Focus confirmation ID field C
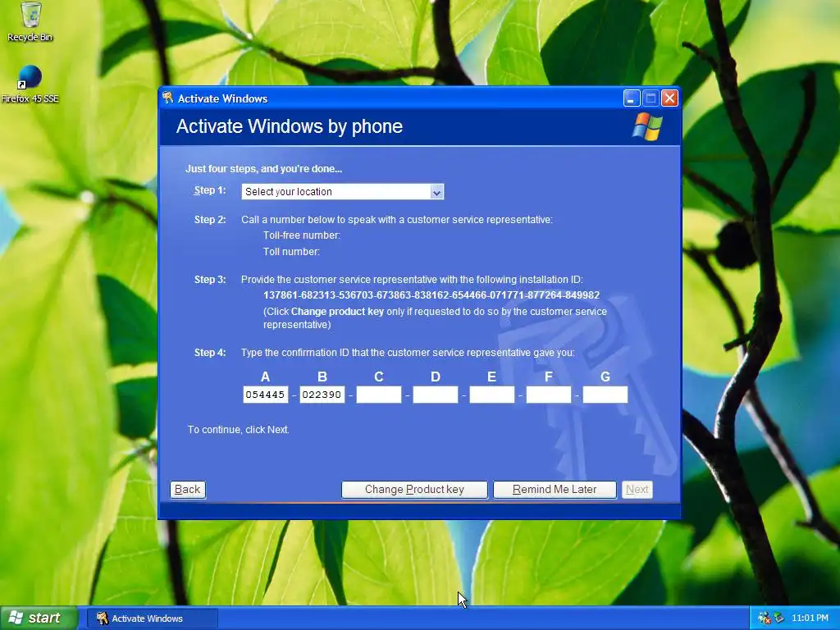This screenshot has height=630, width=840. click(x=379, y=395)
